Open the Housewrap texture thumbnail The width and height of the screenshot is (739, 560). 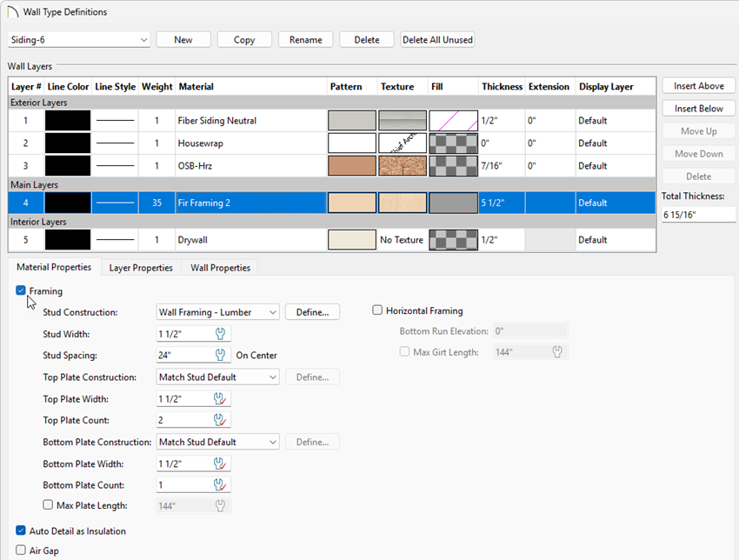coord(403,143)
